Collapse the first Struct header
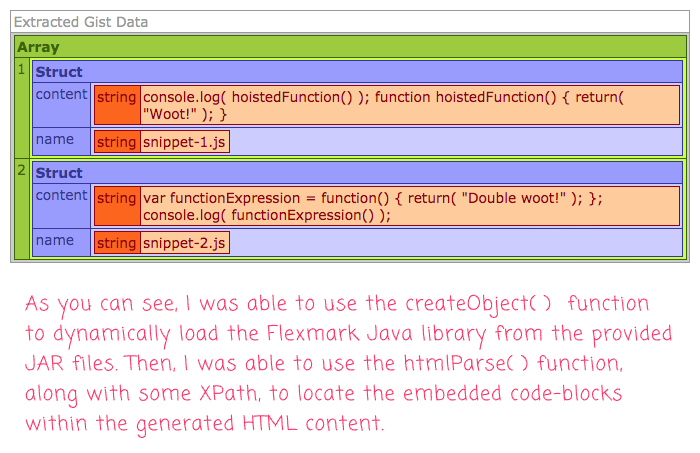The height and width of the screenshot is (453, 700). (357, 72)
